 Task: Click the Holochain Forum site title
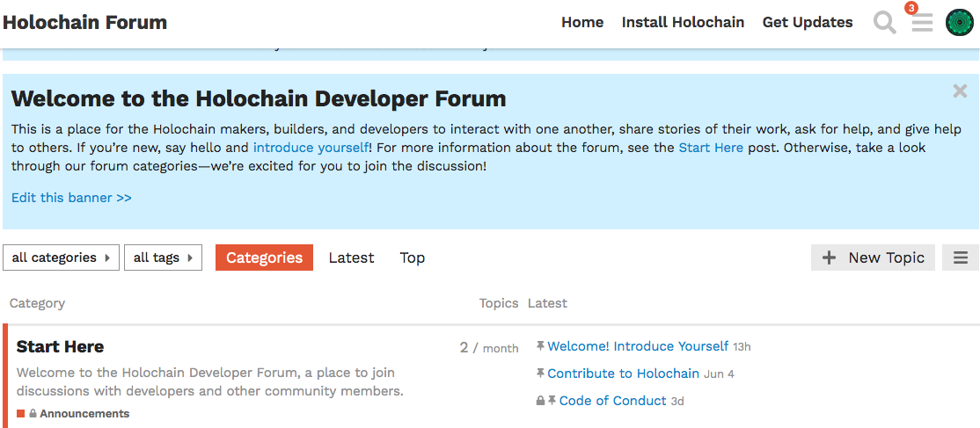click(x=85, y=23)
